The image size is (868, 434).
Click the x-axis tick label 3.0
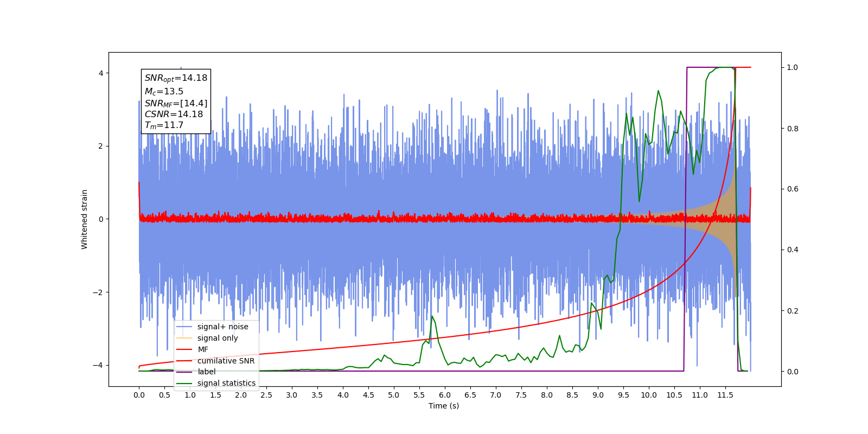292,395
